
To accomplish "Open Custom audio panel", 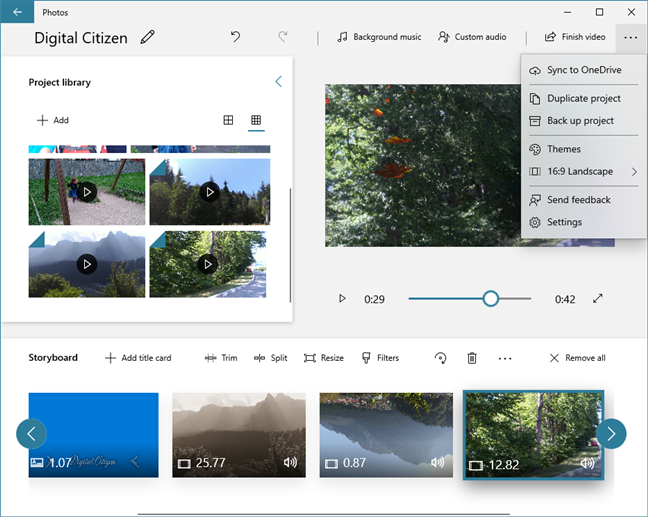I will coord(472,37).
